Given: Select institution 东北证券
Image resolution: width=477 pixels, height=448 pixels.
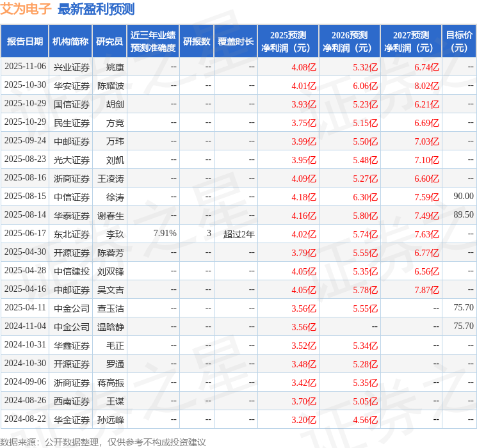Looking at the screenshot, I should click(72, 234).
